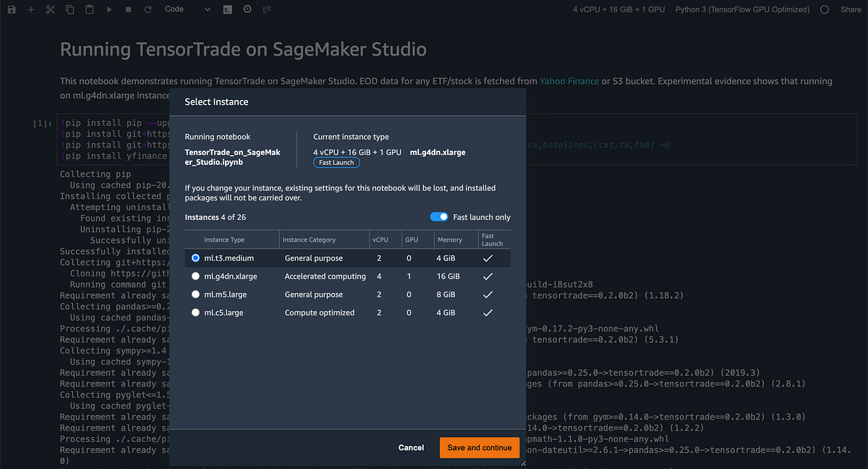The height and width of the screenshot is (469, 868).
Task: Open the terminal launcher icon
Action: coord(227,9)
